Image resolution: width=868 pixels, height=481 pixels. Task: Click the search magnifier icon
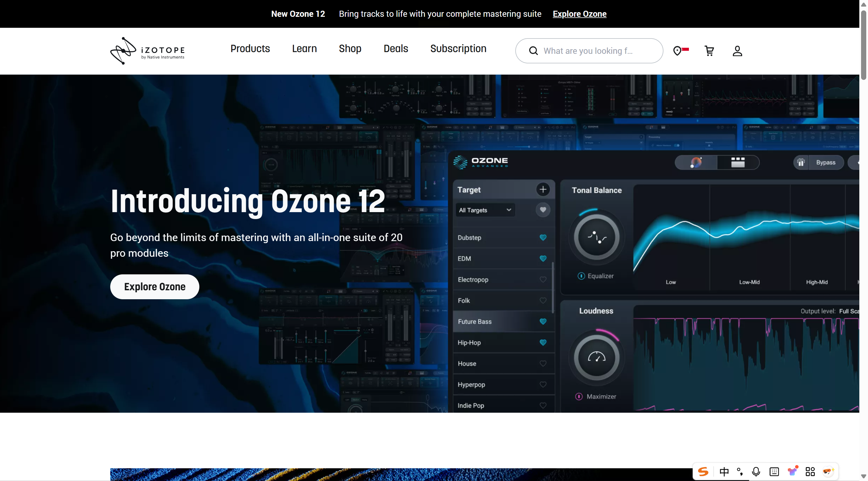(x=534, y=51)
